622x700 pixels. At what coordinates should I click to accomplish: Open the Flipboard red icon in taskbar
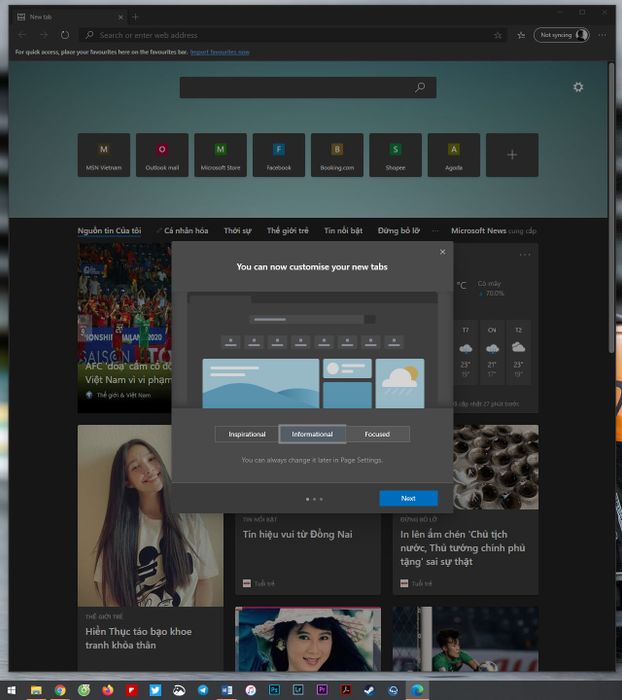click(131, 690)
